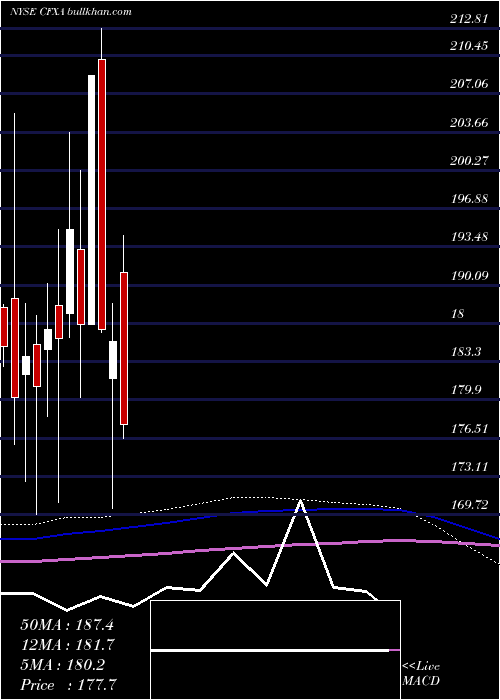Click the 203.66 price level label
The image size is (500, 700).
click(469, 122)
